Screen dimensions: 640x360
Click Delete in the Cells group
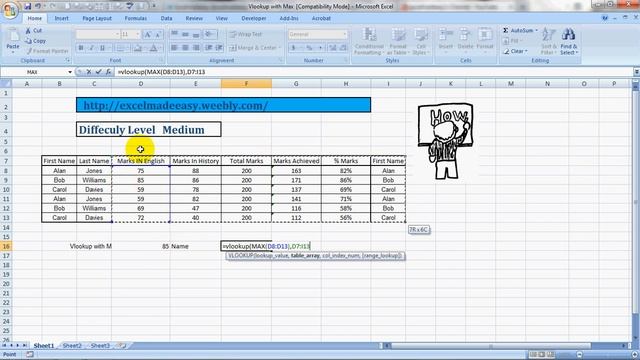[465, 41]
